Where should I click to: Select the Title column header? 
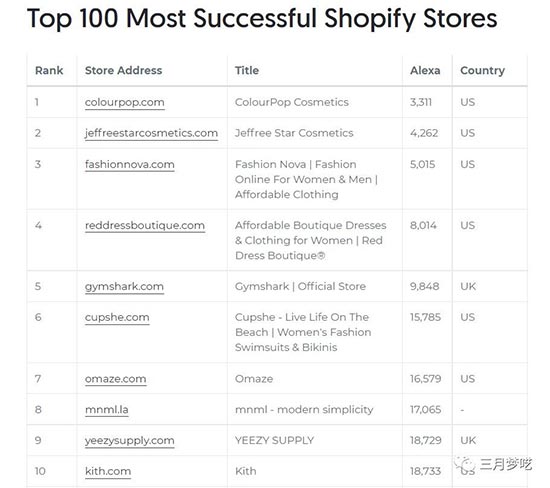tap(247, 71)
